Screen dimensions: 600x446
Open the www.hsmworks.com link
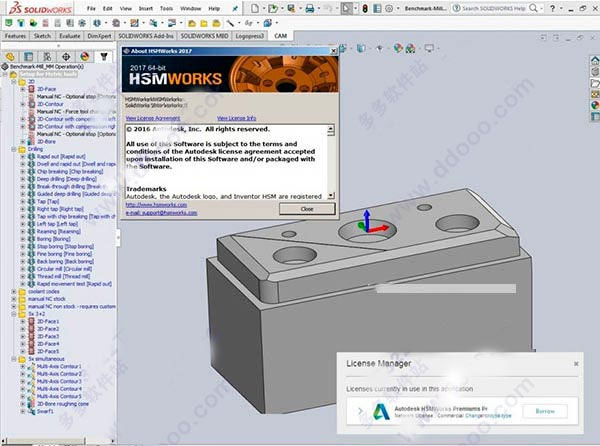click(x=157, y=205)
